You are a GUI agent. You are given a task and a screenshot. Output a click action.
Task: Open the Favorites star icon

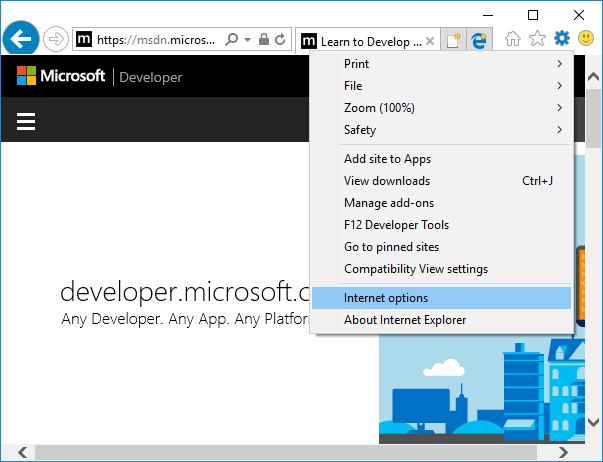pos(537,38)
